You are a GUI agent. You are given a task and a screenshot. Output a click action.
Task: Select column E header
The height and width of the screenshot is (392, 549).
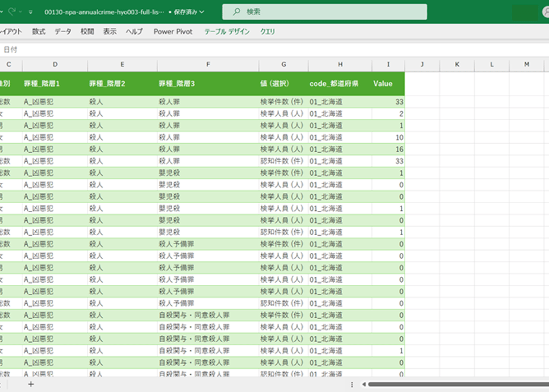point(122,64)
